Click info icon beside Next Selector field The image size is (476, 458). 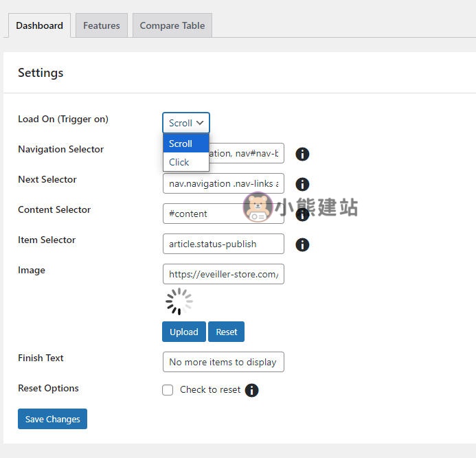[302, 184]
